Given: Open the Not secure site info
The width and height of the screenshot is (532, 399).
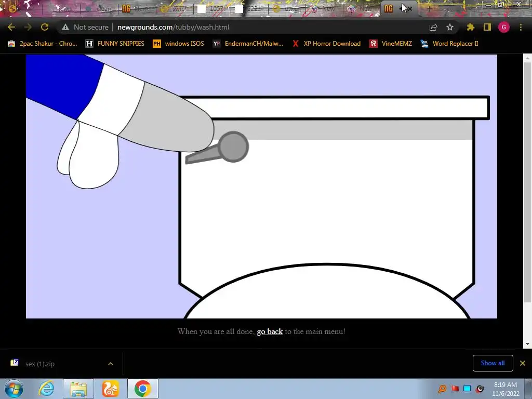Looking at the screenshot, I should click(85, 27).
